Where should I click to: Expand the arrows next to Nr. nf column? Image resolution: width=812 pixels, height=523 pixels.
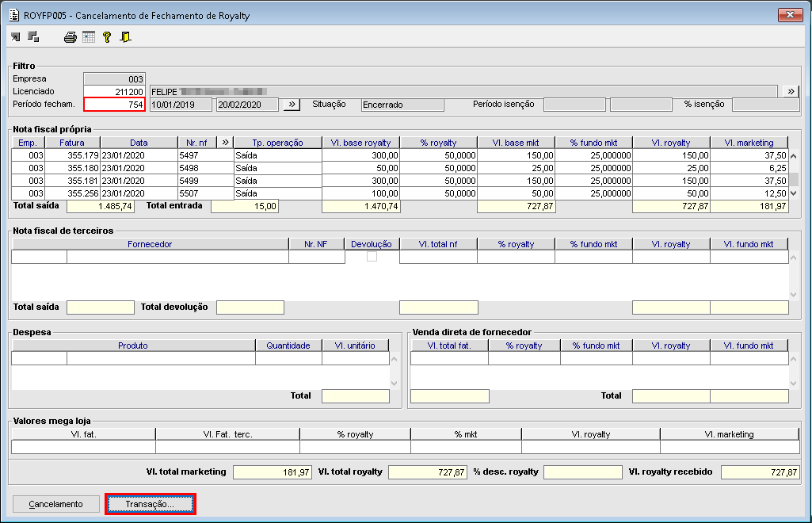pos(224,143)
